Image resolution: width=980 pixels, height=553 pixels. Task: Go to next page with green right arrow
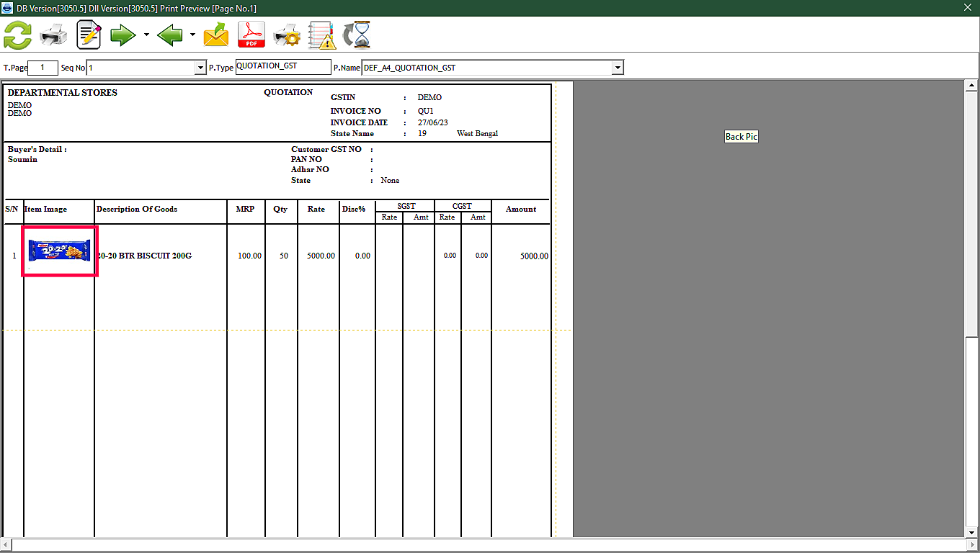click(123, 35)
